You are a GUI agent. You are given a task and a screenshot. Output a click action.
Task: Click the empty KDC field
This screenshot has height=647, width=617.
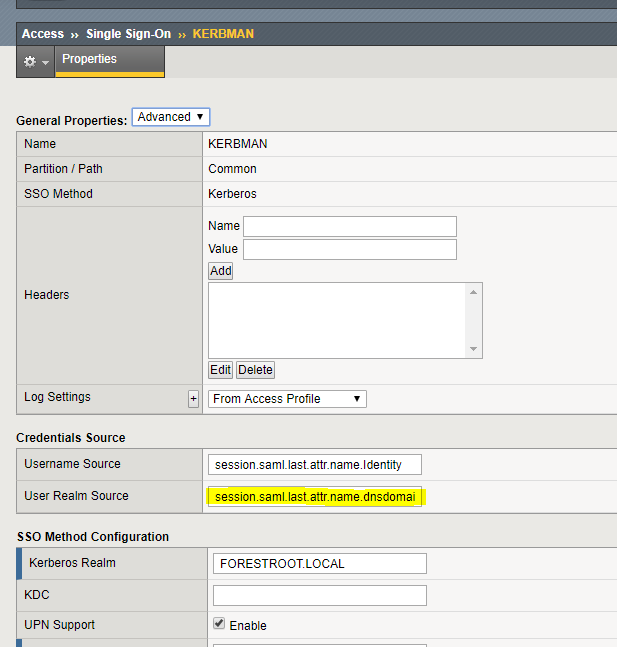pos(320,595)
